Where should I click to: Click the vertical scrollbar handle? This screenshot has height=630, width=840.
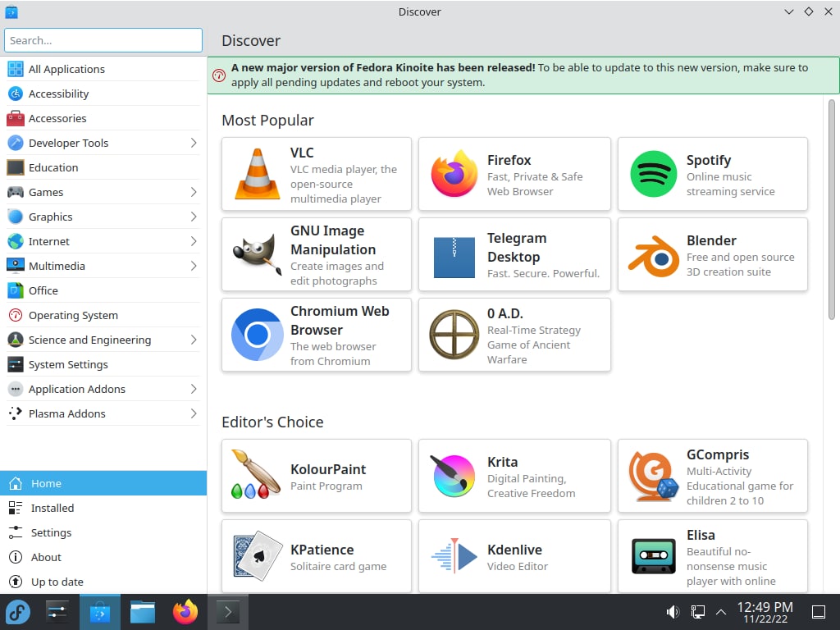tap(832, 209)
